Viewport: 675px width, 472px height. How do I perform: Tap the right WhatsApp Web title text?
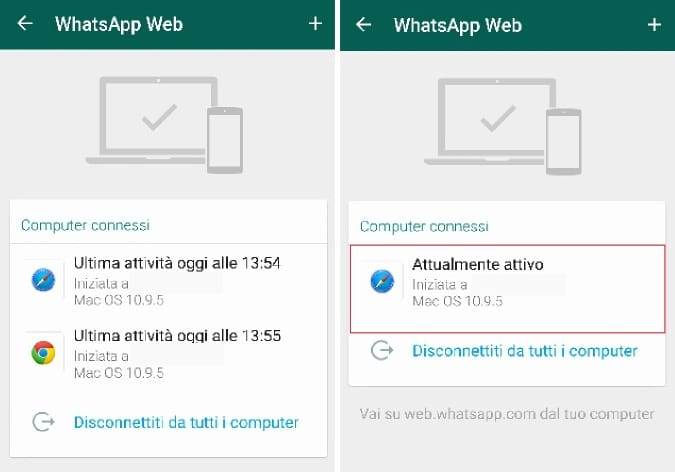point(458,25)
